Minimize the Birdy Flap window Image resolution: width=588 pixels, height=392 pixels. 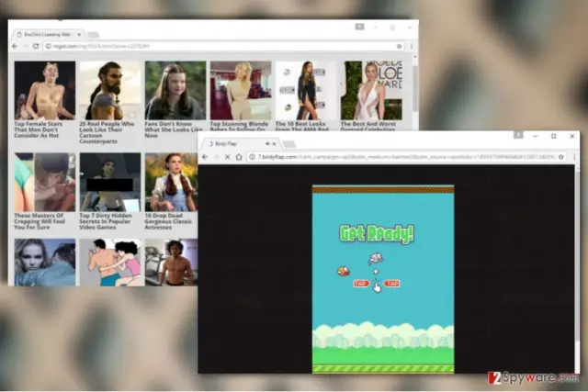pyautogui.click(x=536, y=137)
